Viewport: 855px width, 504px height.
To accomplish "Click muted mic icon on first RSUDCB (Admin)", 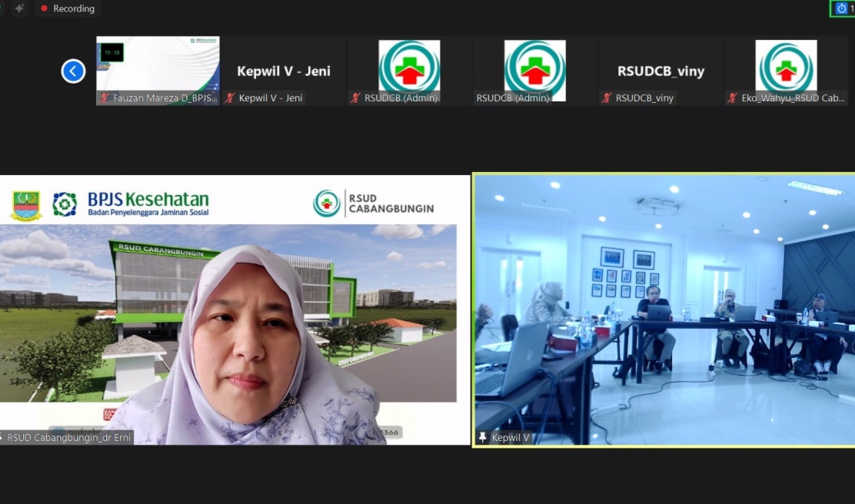I will point(355,98).
